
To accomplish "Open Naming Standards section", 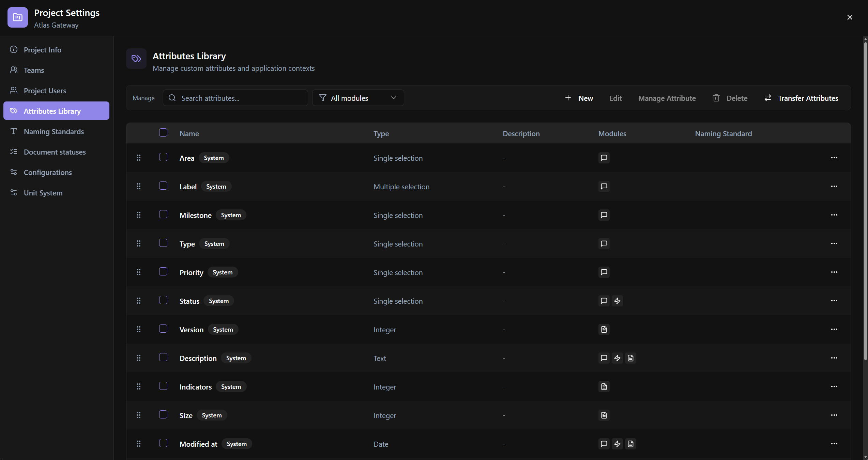I will pos(56,131).
